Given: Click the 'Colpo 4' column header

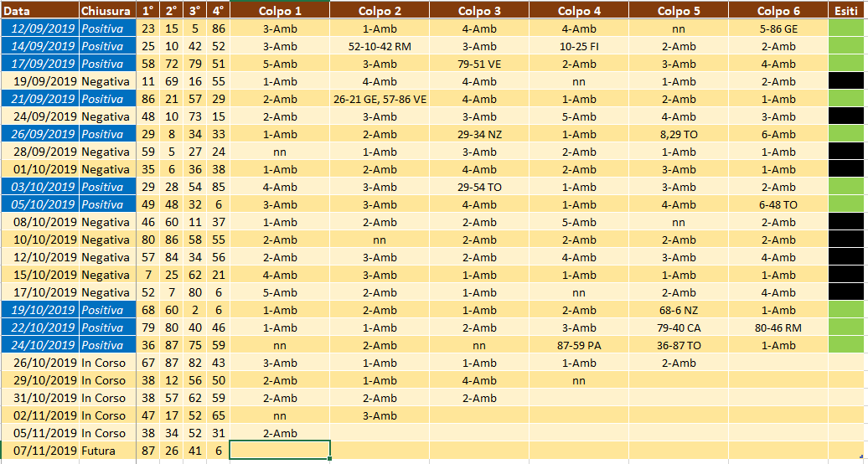Looking at the screenshot, I should [579, 11].
